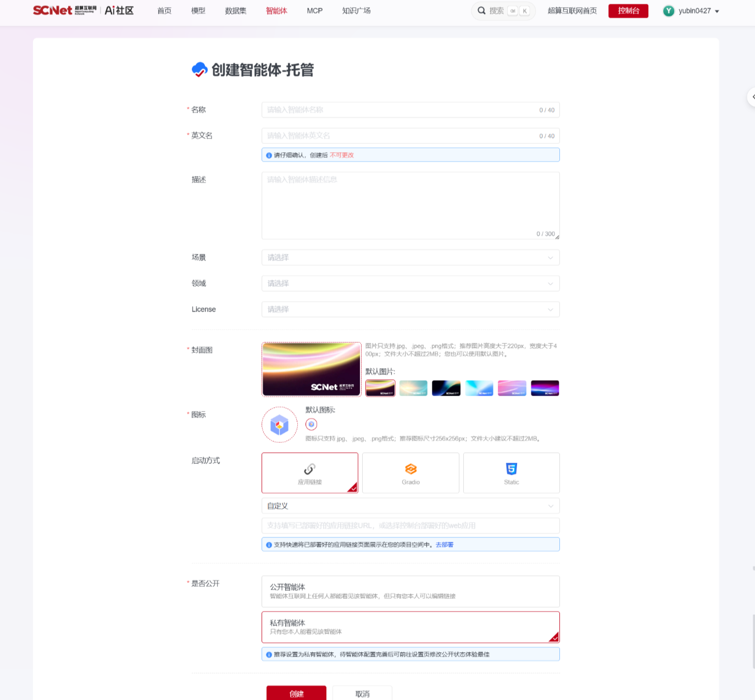755x700 pixels.
Task: Choose the Static HTML5 launch method
Action: click(x=511, y=473)
